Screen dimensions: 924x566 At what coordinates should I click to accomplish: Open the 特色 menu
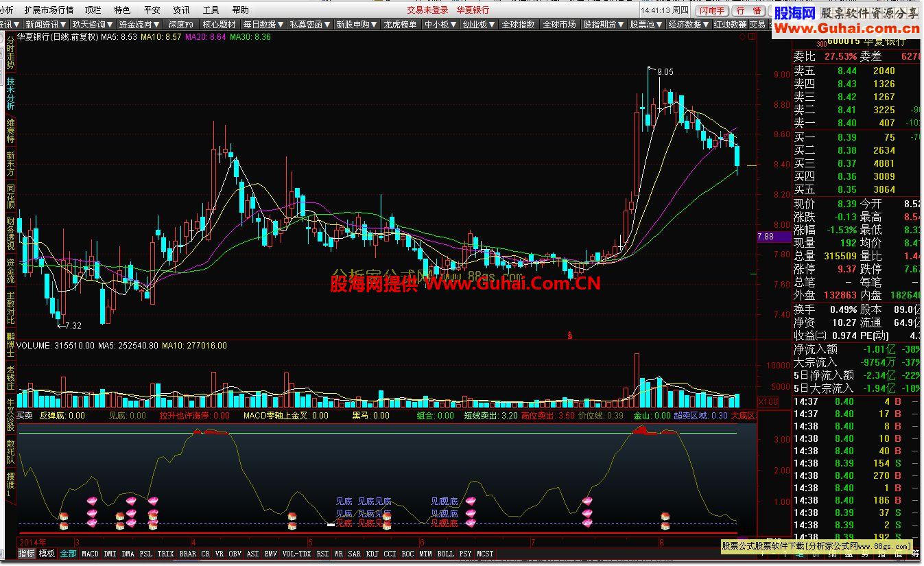pos(122,10)
